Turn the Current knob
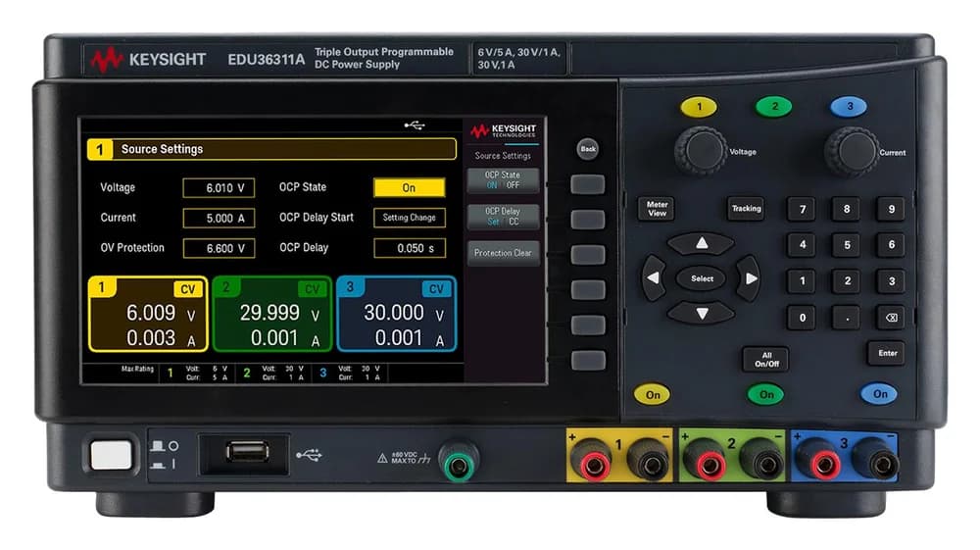Image resolution: width=980 pixels, height=550 pixels. [852, 151]
